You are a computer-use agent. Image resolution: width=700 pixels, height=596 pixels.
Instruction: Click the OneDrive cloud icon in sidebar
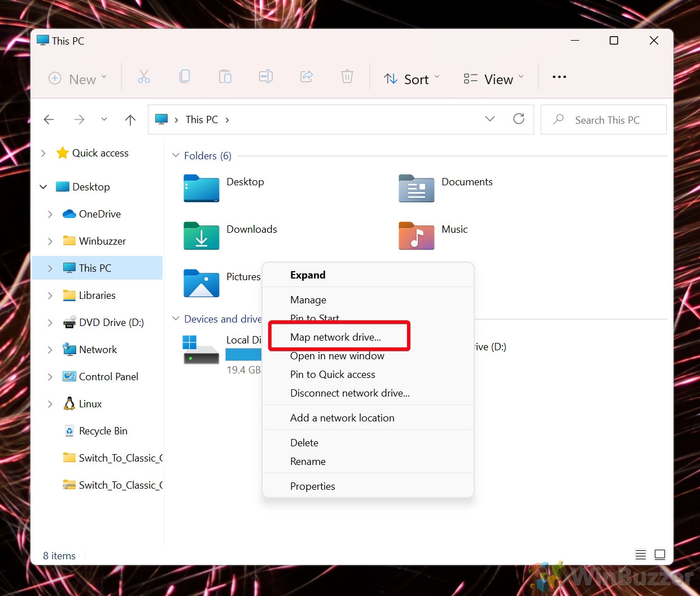tap(69, 214)
